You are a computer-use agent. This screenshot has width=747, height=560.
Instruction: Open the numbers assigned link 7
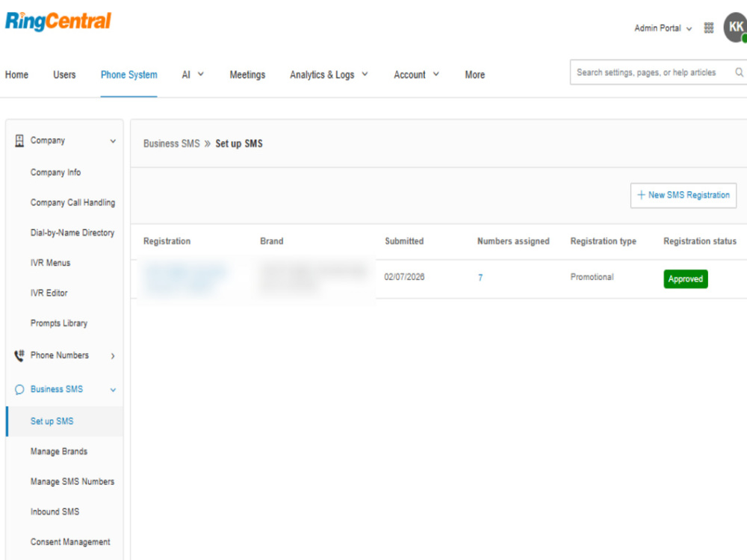pos(480,278)
